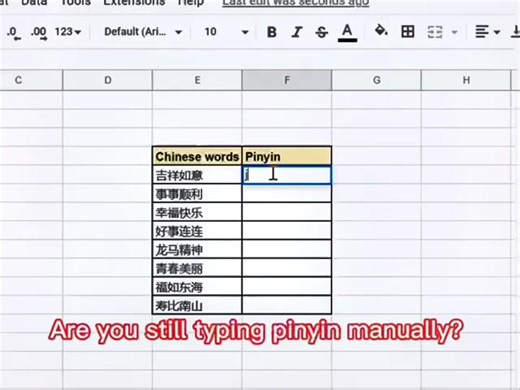This screenshot has height=390, width=520.
Task: Select empty Pinyin cell beside 寿比南山
Action: 287,305
